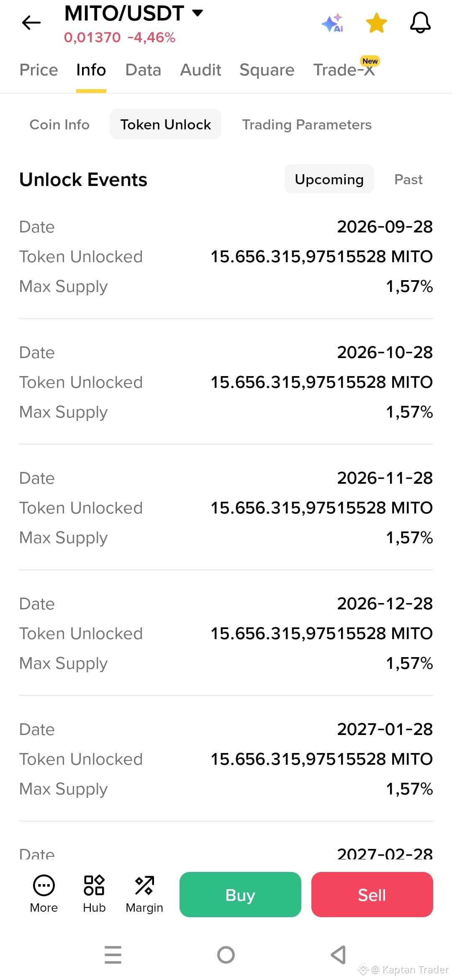This screenshot has width=452, height=980.
Task: Open Margin trading icon
Action: [144, 885]
